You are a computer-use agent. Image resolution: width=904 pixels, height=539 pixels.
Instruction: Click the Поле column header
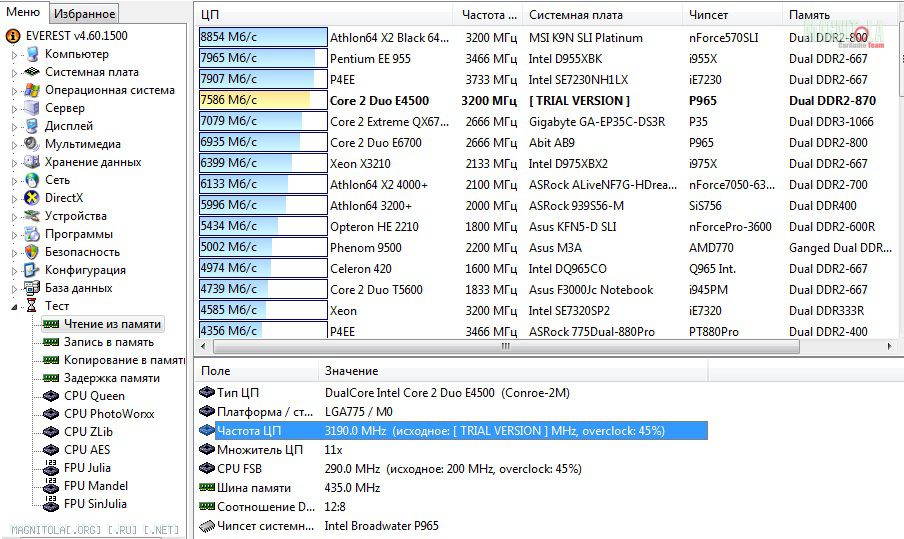257,371
